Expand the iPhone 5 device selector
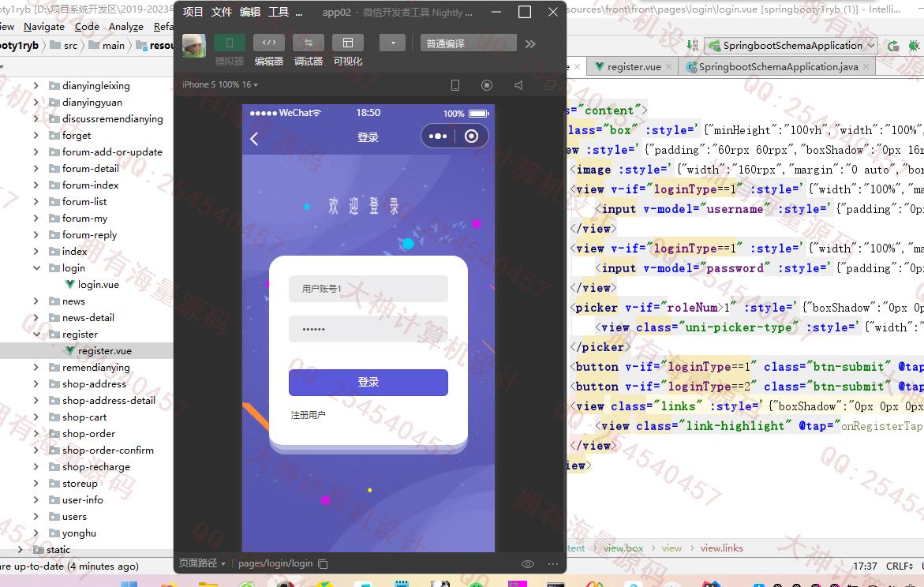 220,84
